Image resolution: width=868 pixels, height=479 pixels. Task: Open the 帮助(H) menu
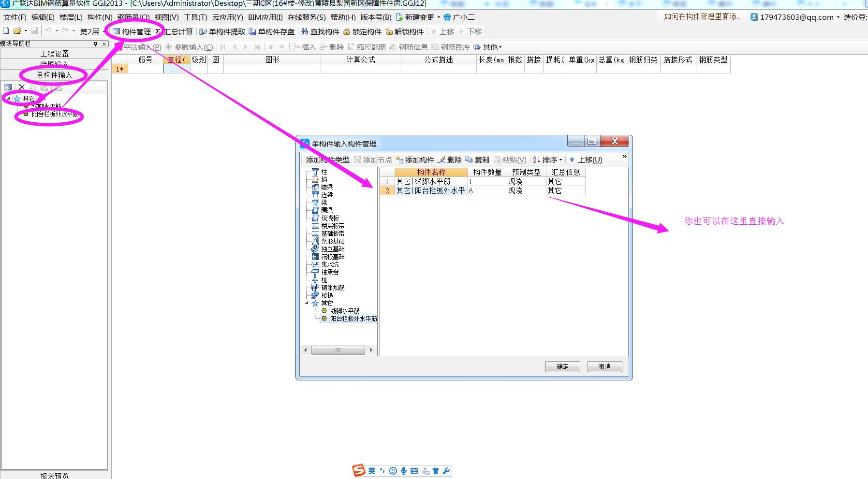coord(343,17)
